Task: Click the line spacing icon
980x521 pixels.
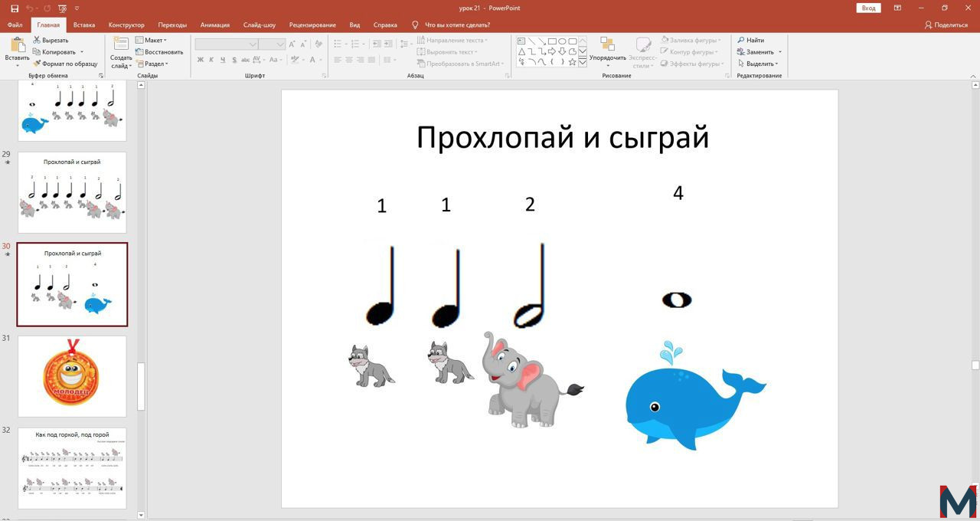Action: [406, 44]
